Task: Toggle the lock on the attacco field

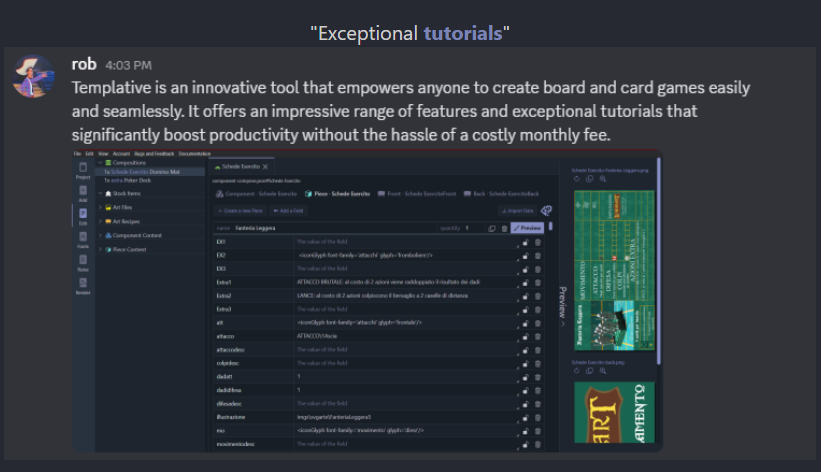Action: coord(525,336)
